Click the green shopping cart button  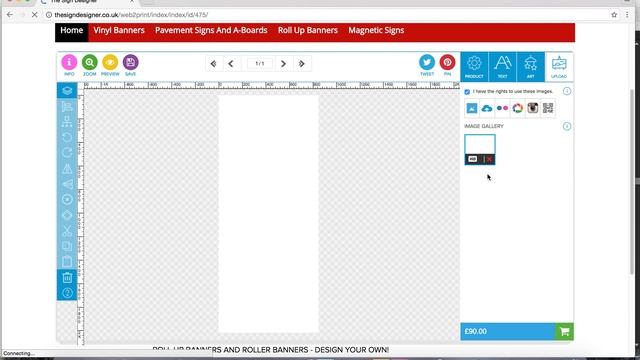click(x=564, y=331)
